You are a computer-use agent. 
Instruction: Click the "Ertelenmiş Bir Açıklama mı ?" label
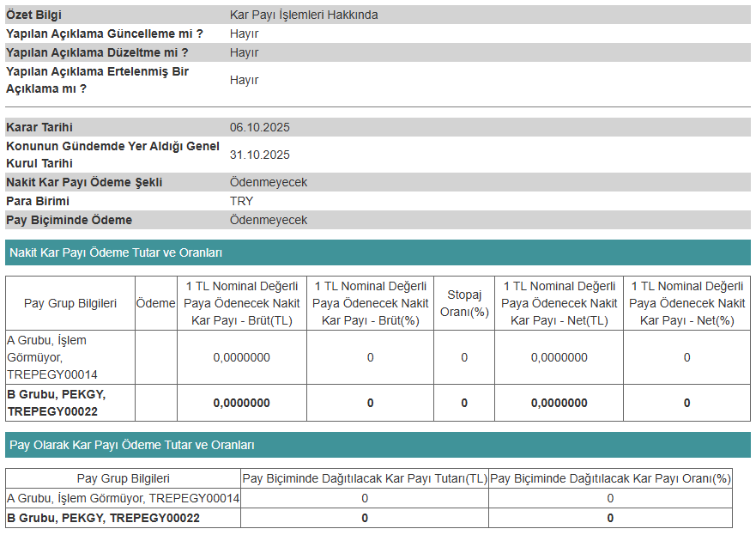click(97, 80)
